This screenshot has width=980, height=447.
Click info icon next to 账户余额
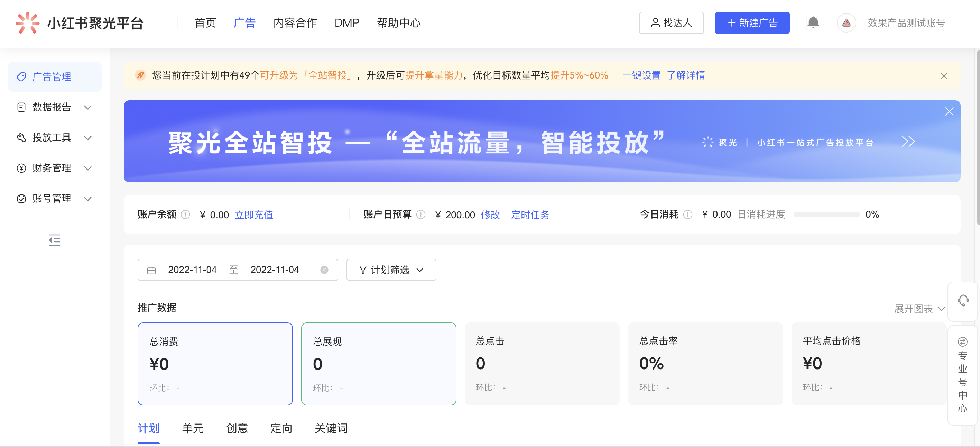185,215
